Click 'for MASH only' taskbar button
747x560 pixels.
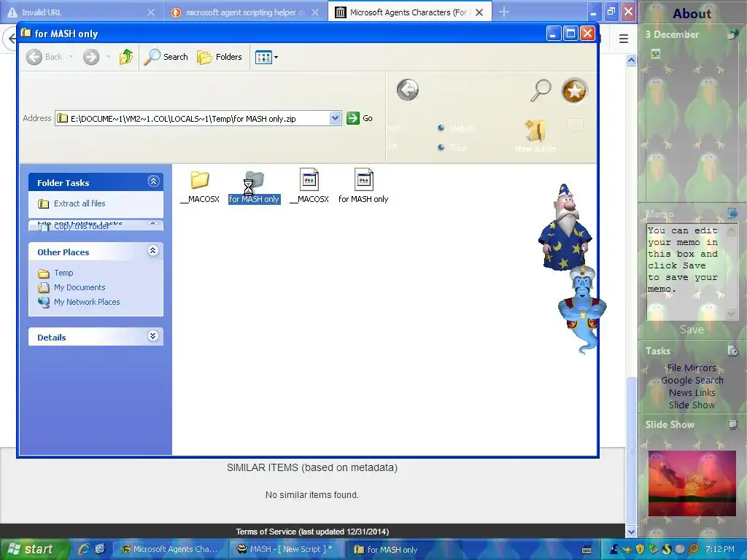tap(403, 549)
